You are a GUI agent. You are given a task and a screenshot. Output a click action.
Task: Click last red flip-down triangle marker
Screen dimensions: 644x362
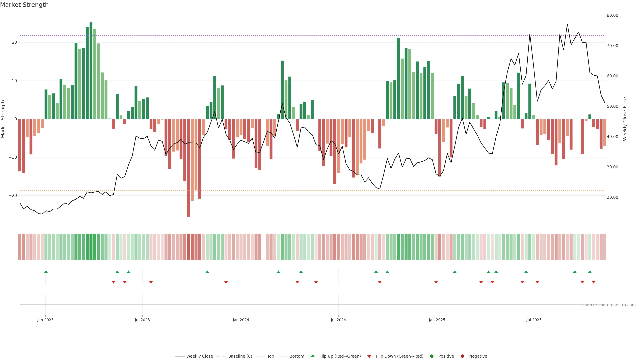point(594,282)
